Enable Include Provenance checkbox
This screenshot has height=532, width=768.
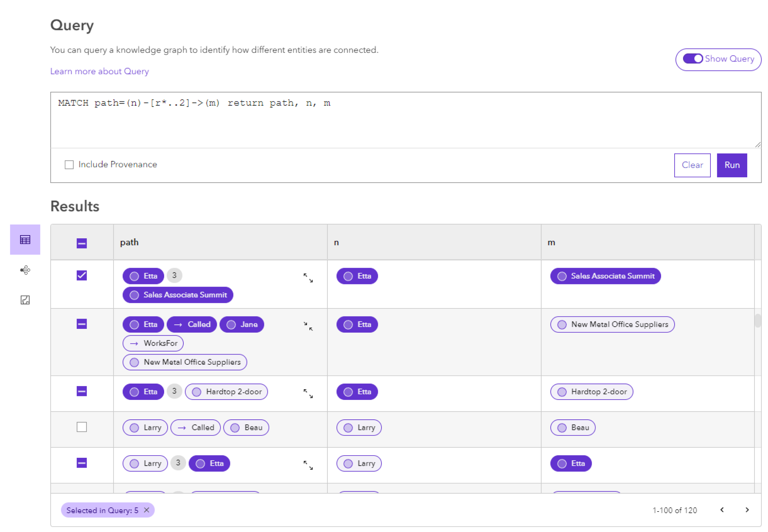[69, 164]
